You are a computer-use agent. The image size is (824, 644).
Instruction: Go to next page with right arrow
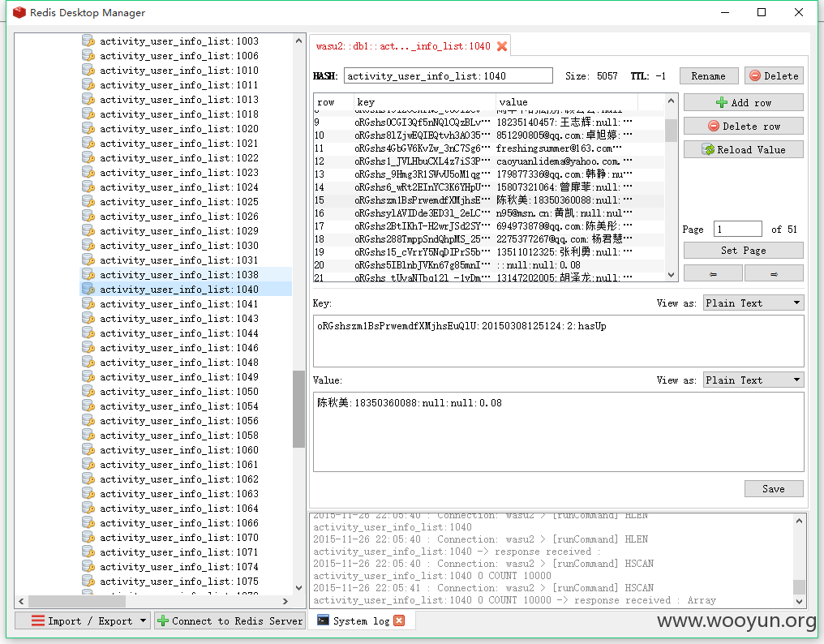(774, 273)
